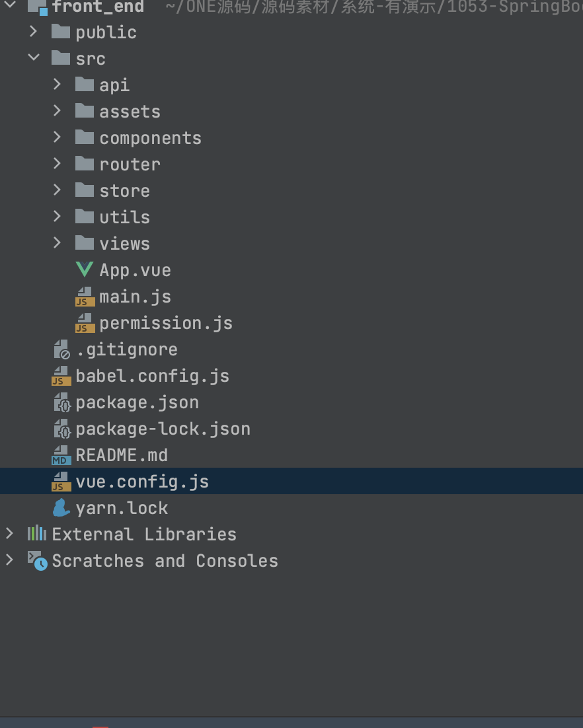
Task: Click the front_end module folder icon
Action: (38, 7)
